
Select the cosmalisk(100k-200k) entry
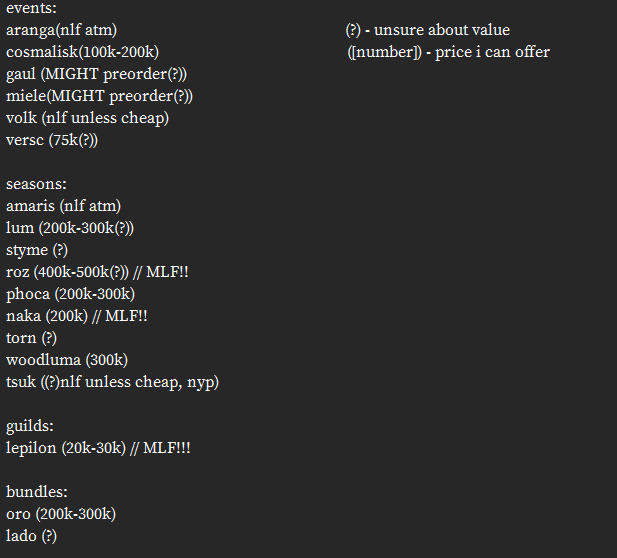[82, 52]
